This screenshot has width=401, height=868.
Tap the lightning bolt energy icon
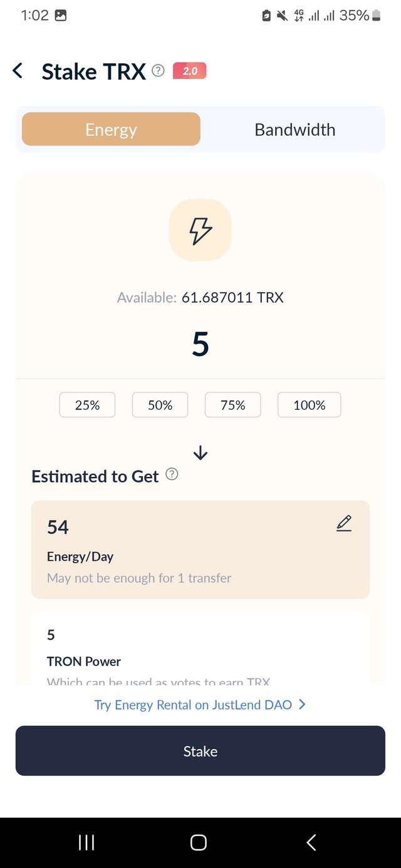[200, 230]
